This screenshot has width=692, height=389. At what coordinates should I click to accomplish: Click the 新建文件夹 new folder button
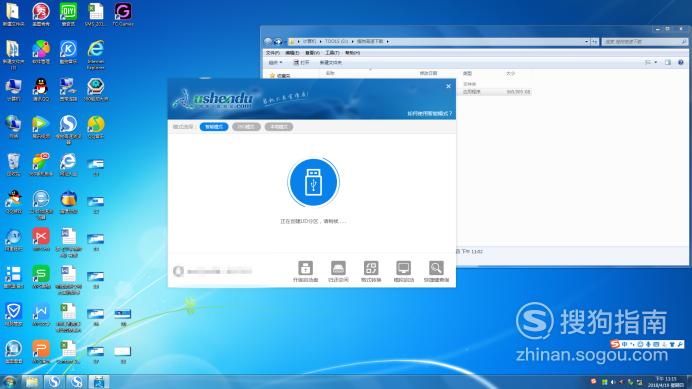[331, 63]
